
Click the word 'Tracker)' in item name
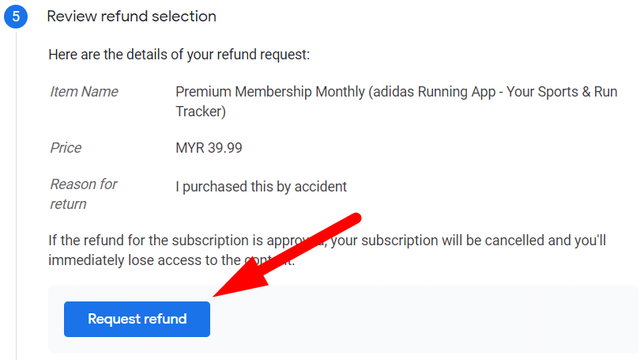pyautogui.click(x=201, y=112)
